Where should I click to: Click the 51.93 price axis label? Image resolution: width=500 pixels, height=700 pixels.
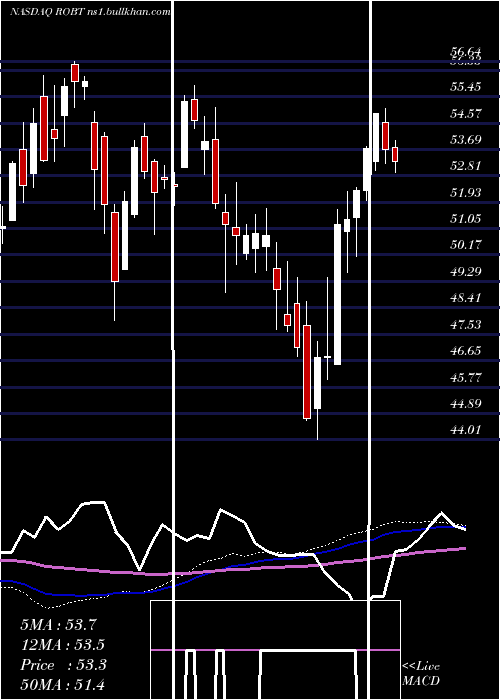tap(465, 192)
